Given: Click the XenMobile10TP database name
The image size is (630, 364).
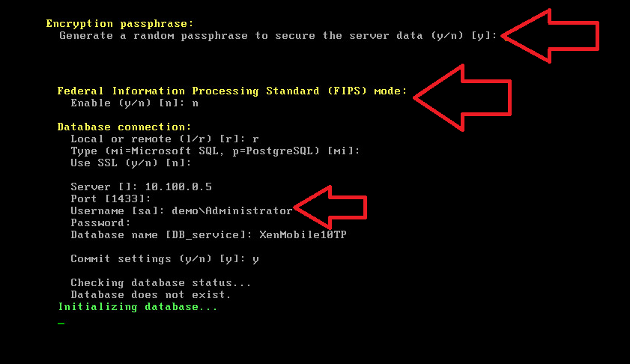Looking at the screenshot, I should coord(303,234).
